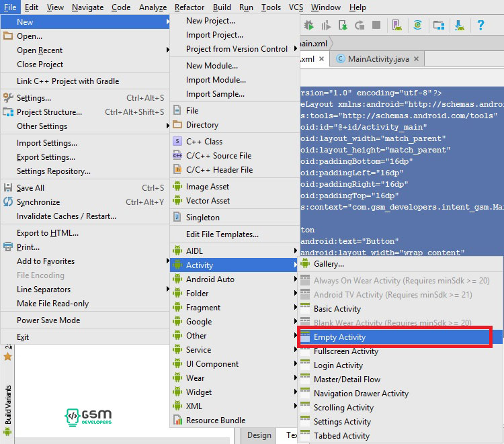Click the Resource Bundle chart icon
This screenshot has height=444, width=504.
pos(177,420)
